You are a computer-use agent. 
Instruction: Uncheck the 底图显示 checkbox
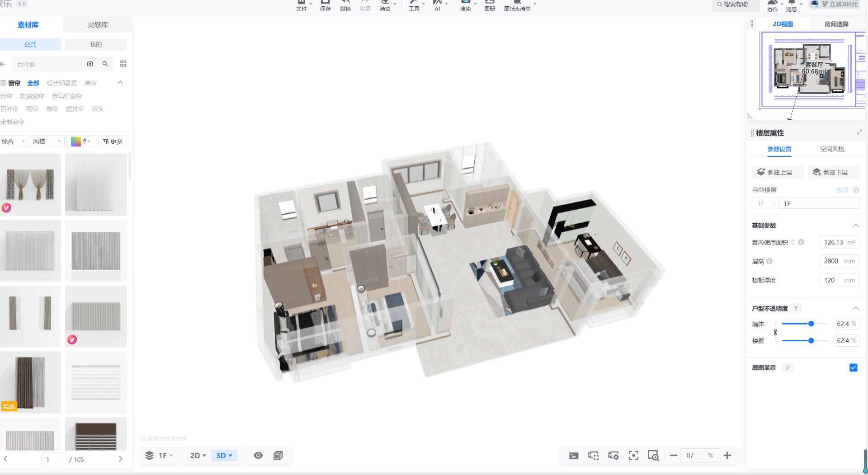853,368
